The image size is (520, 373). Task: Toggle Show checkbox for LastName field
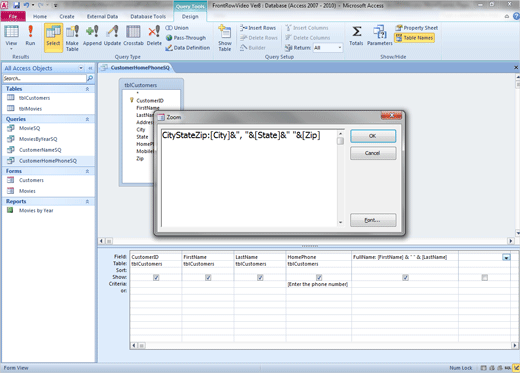click(x=260, y=277)
